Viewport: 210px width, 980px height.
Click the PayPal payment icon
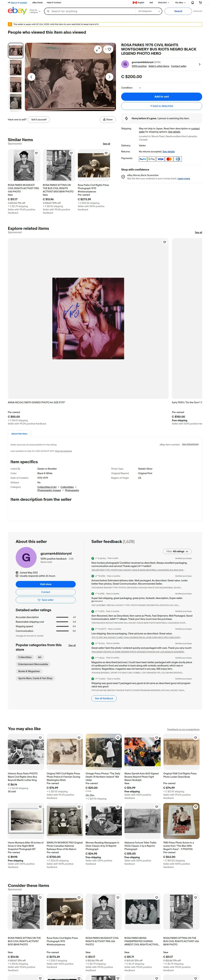(x=143, y=159)
